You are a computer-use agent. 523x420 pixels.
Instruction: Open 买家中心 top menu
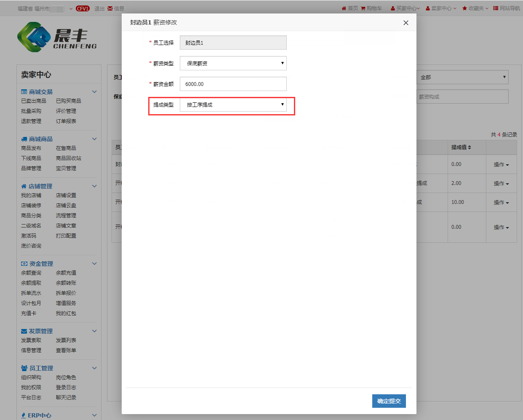coord(406,8)
